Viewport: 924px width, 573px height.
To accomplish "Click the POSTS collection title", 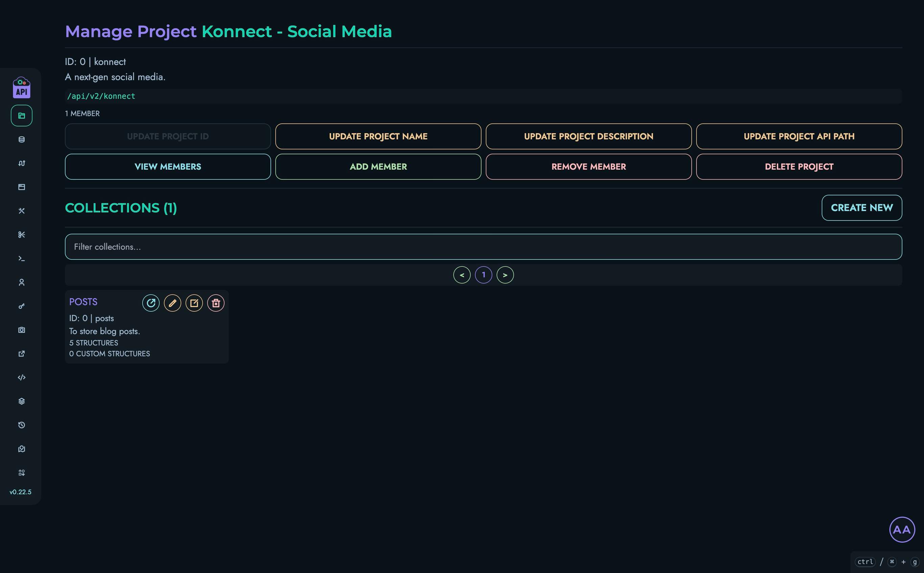I will 84,302.
